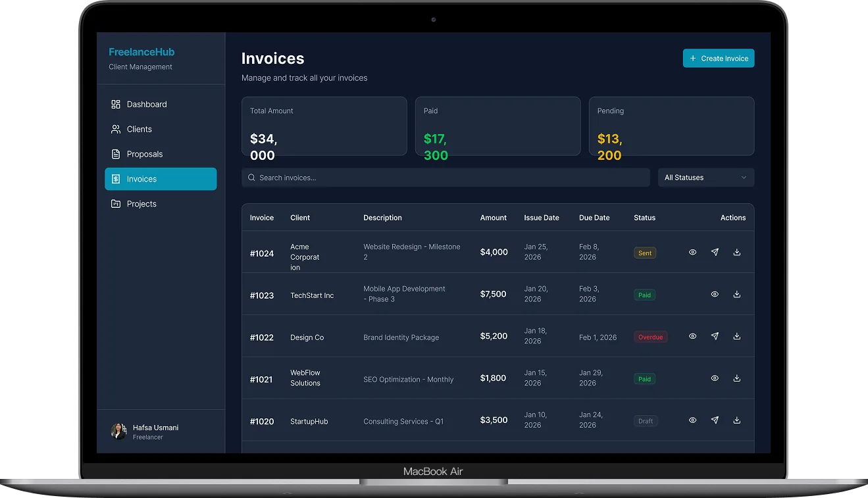
Task: Download invoice #1021
Action: (737, 378)
